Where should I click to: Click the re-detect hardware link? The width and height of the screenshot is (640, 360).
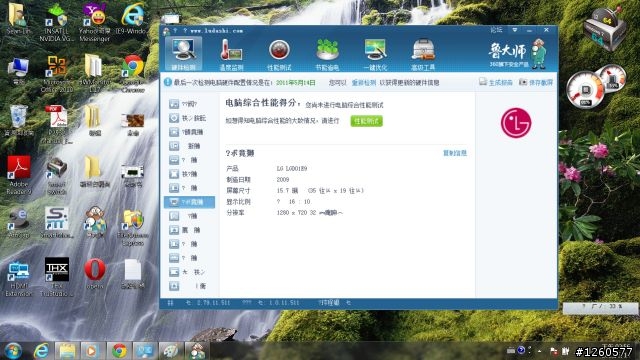(364, 82)
